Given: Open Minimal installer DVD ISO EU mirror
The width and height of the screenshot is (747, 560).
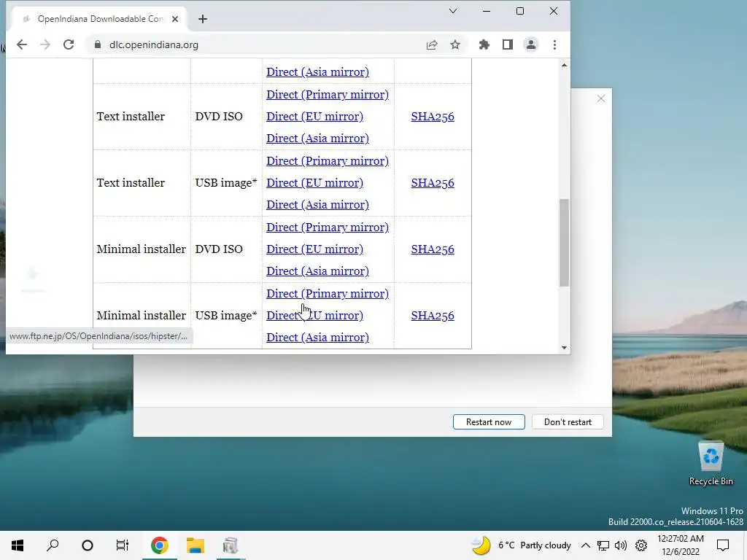Looking at the screenshot, I should (x=314, y=249).
